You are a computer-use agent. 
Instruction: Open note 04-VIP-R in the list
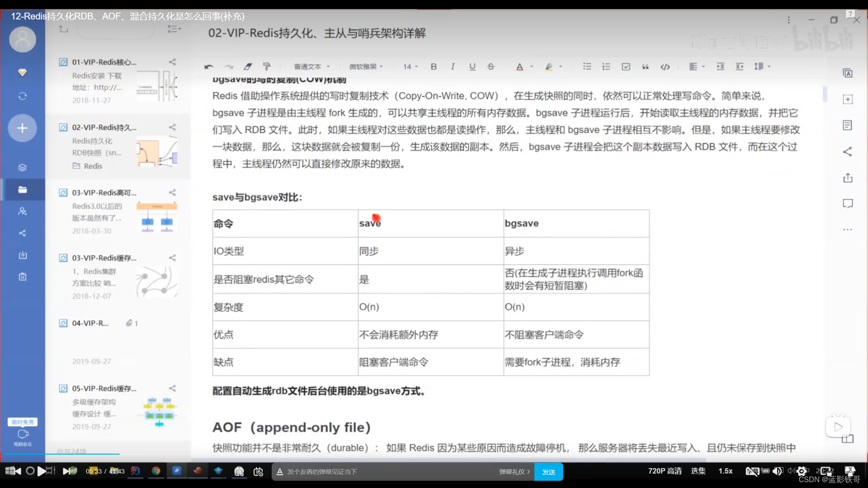click(118, 342)
